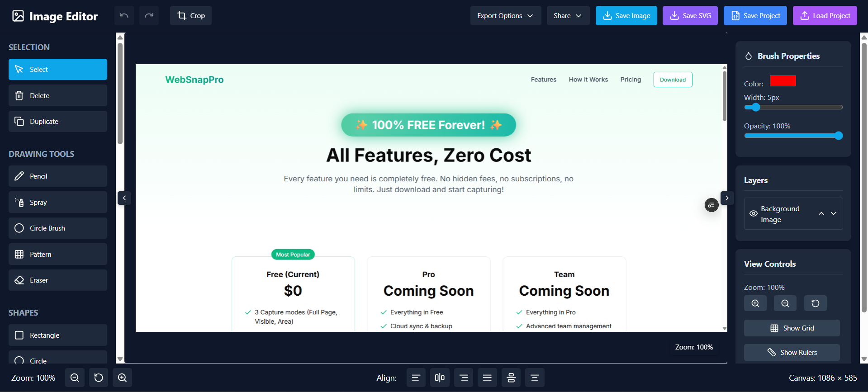Choose the Spray tool
This screenshot has width=868, height=392.
(58, 202)
